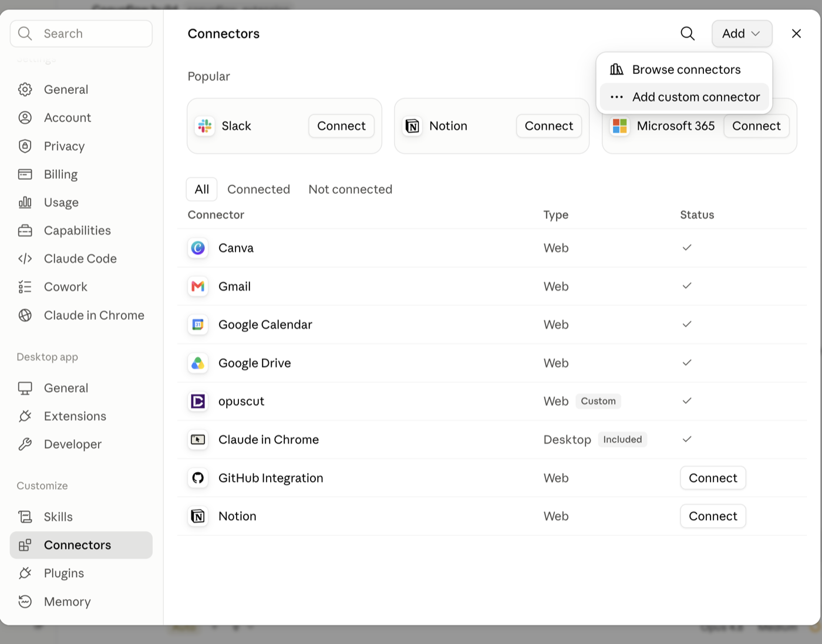
Task: Switch to the All filter tab
Action: (202, 189)
